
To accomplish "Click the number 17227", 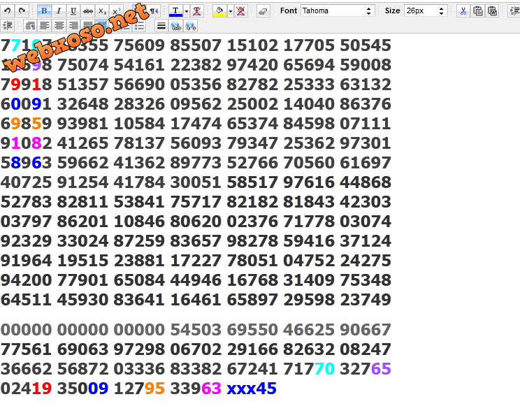I will [x=196, y=261].
